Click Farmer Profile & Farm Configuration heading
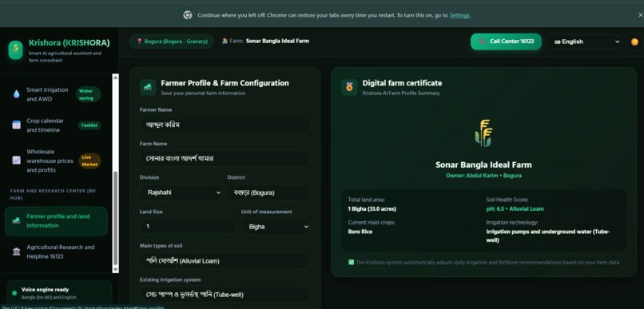 225,83
